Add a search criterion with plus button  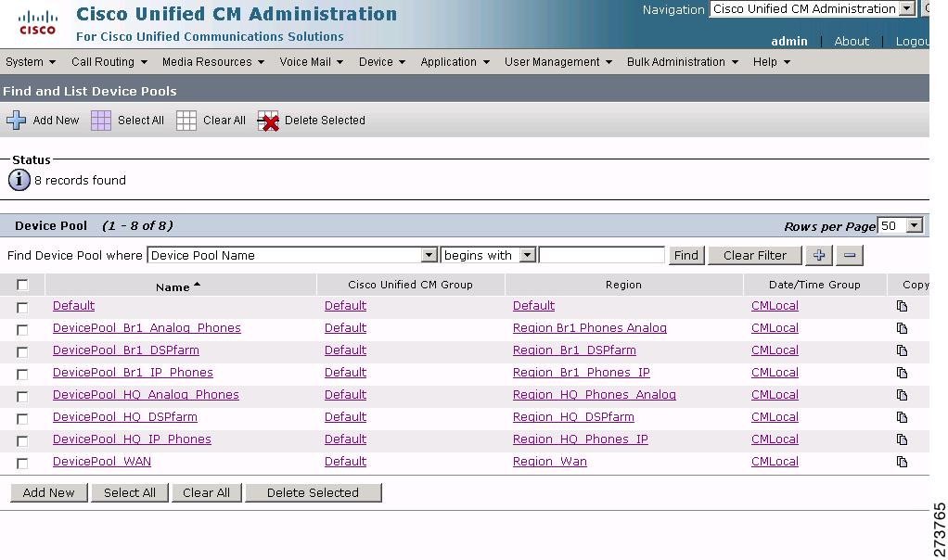pyautogui.click(x=819, y=256)
